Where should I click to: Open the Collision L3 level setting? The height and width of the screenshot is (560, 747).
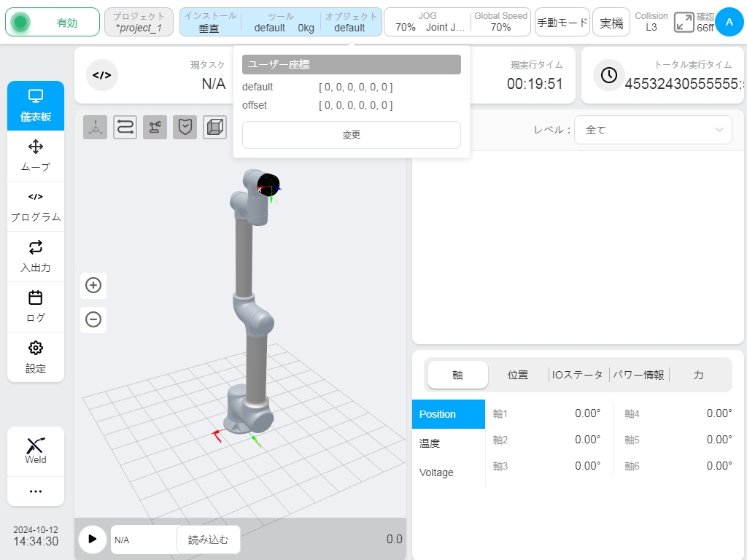[x=651, y=22]
